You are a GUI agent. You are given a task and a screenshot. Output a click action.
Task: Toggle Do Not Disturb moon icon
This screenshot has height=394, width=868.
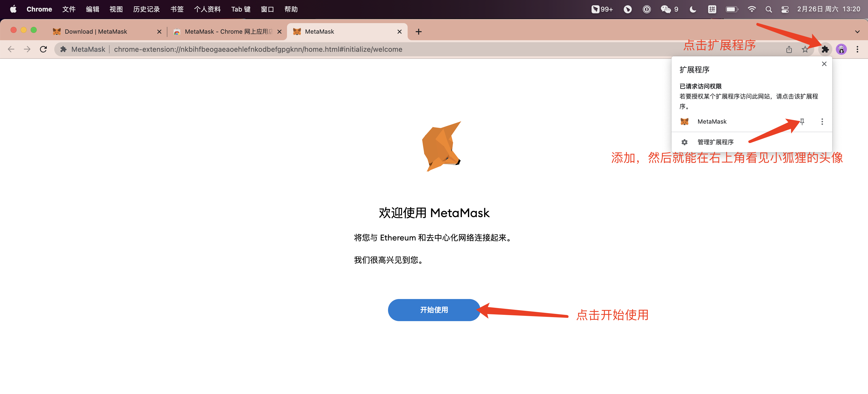coord(693,9)
